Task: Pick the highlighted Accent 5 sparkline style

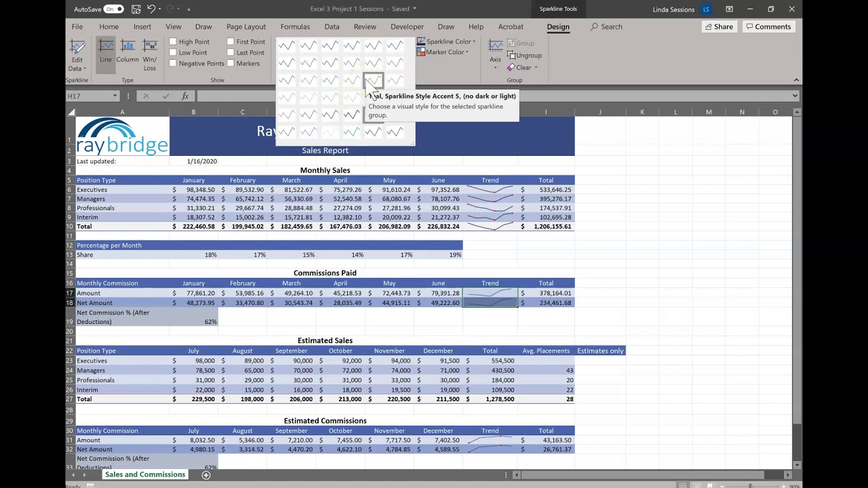Action: point(373,80)
